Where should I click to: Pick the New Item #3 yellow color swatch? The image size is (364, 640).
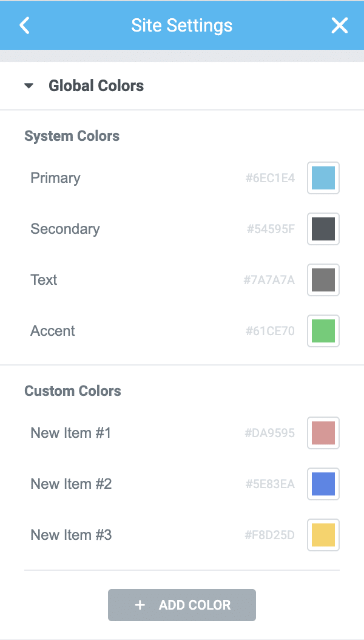click(323, 535)
